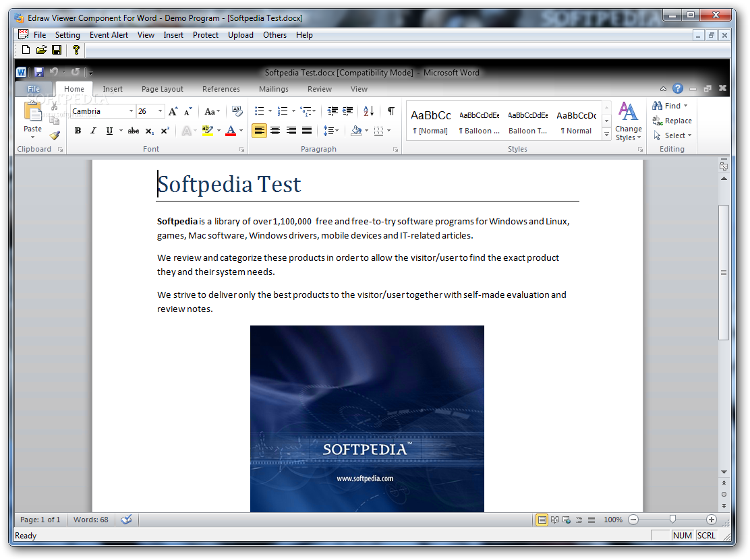Image resolution: width=750 pixels, height=560 pixels.
Task: Click the Subscript icon
Action: [x=150, y=131]
